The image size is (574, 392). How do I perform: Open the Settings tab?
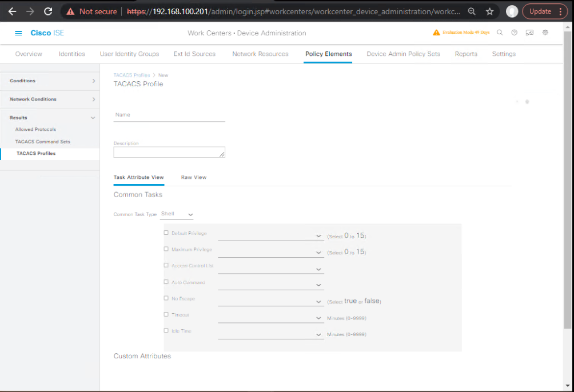[x=504, y=54]
